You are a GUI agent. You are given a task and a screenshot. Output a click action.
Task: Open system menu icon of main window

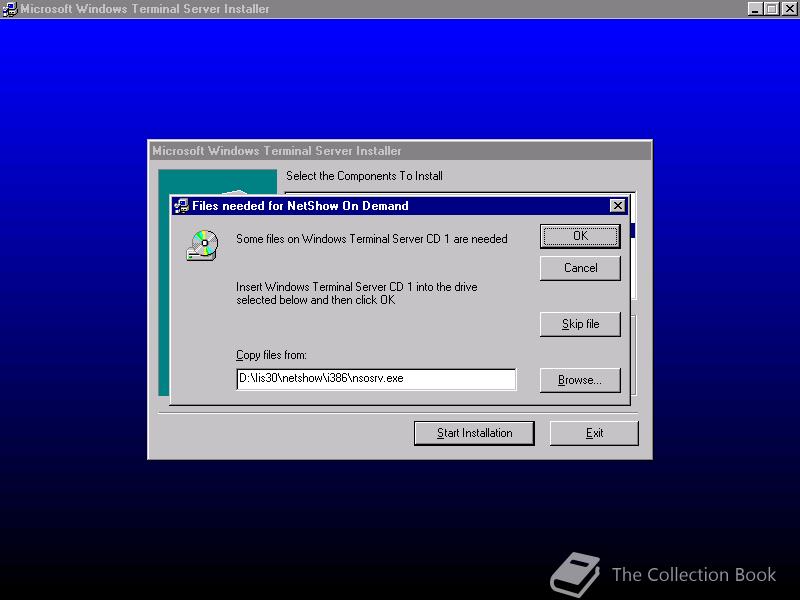9,9
